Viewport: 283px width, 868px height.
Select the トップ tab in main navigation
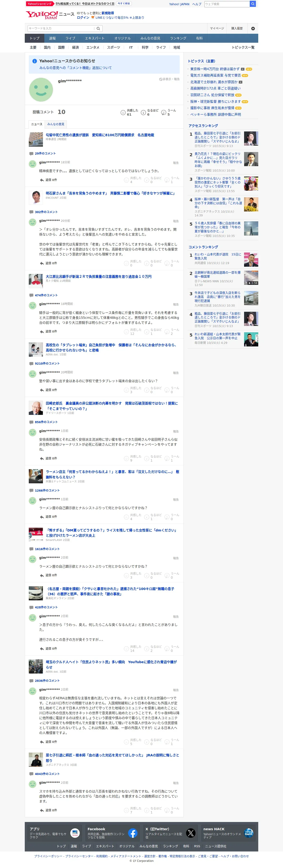point(34,38)
